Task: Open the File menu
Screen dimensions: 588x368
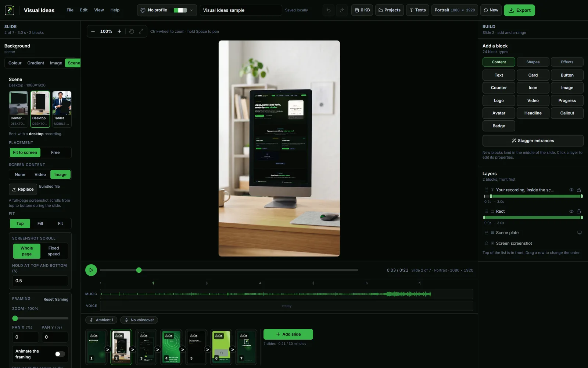Action: [70, 10]
